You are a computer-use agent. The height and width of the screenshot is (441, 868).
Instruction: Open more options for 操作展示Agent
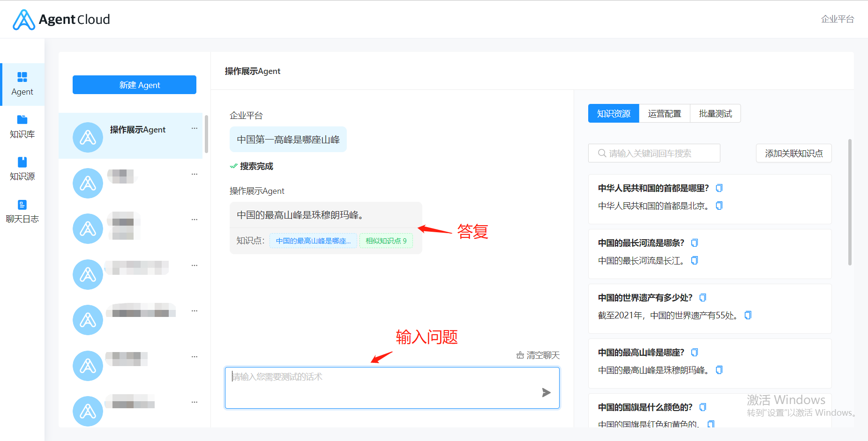point(195,128)
